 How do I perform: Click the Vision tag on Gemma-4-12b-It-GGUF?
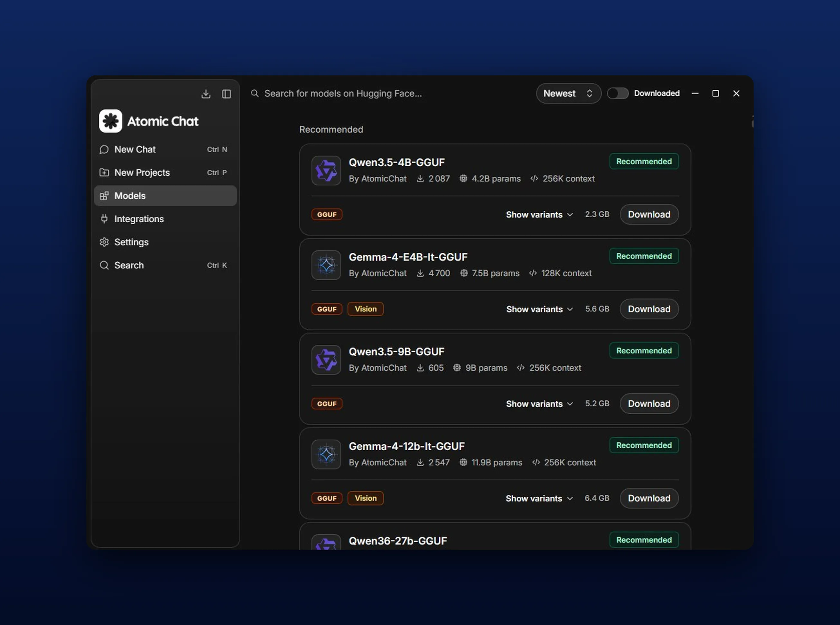tap(366, 498)
